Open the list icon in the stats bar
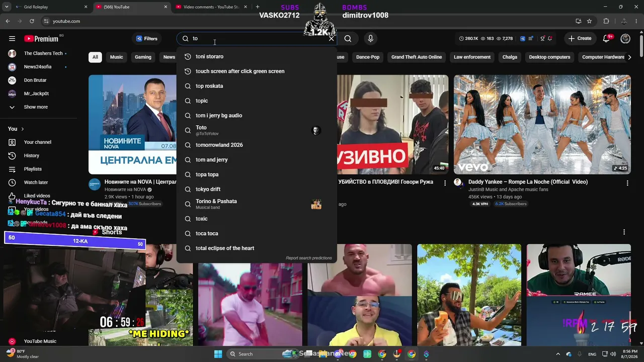The width and height of the screenshot is (644, 362). point(531,39)
